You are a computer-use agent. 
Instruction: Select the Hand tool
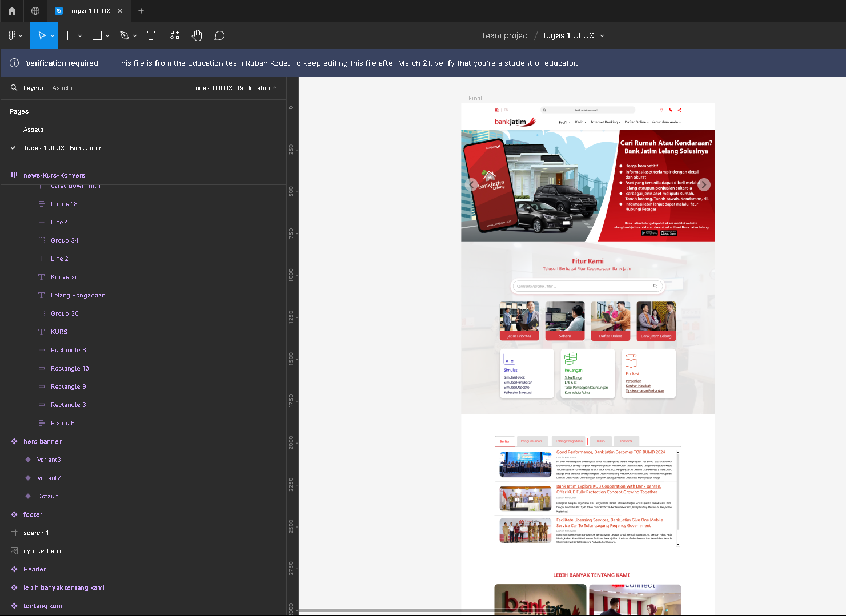tap(197, 35)
